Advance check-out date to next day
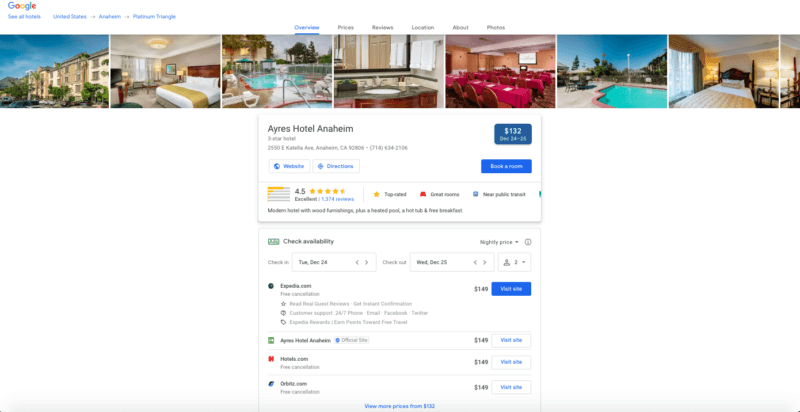 pyautogui.click(x=484, y=263)
